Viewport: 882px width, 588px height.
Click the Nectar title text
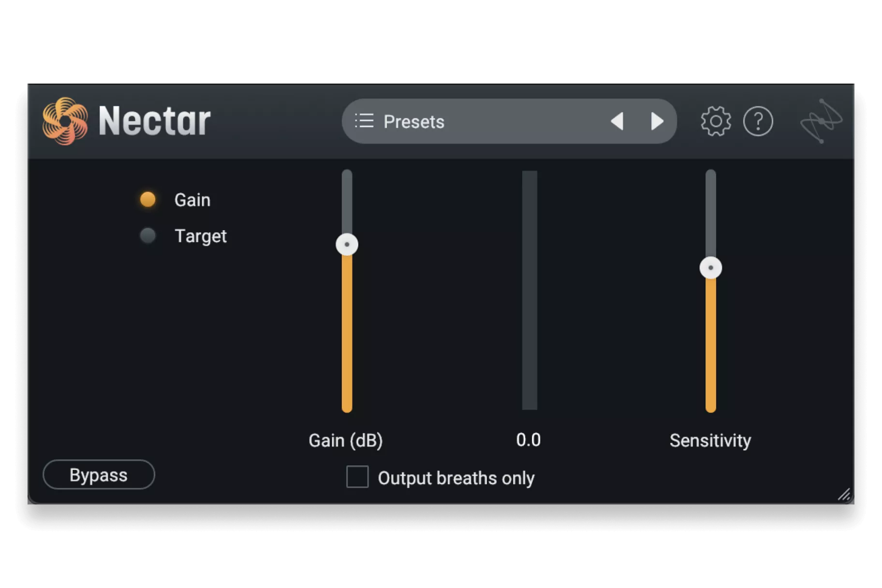[x=154, y=121]
